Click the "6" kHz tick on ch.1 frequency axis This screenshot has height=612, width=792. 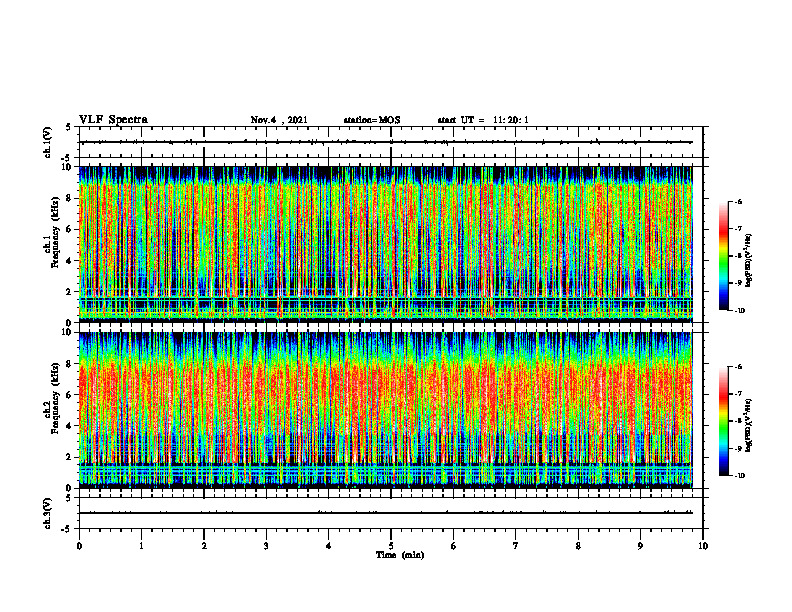(69, 230)
